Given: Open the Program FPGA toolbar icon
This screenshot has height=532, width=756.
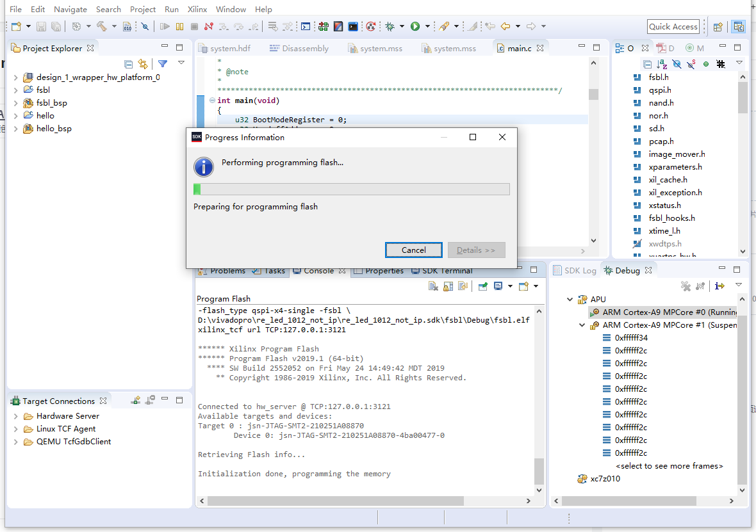Looking at the screenshot, I should (323, 26).
